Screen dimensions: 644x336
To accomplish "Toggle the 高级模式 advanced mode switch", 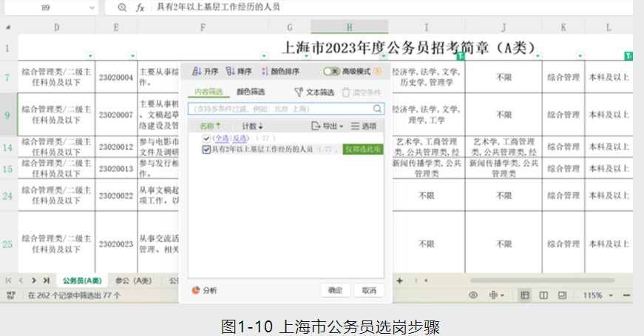I will pyautogui.click(x=332, y=72).
